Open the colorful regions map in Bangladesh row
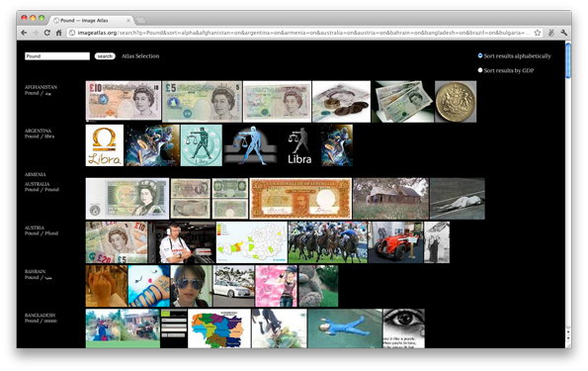This screenshot has height=371, width=588. pos(219,328)
